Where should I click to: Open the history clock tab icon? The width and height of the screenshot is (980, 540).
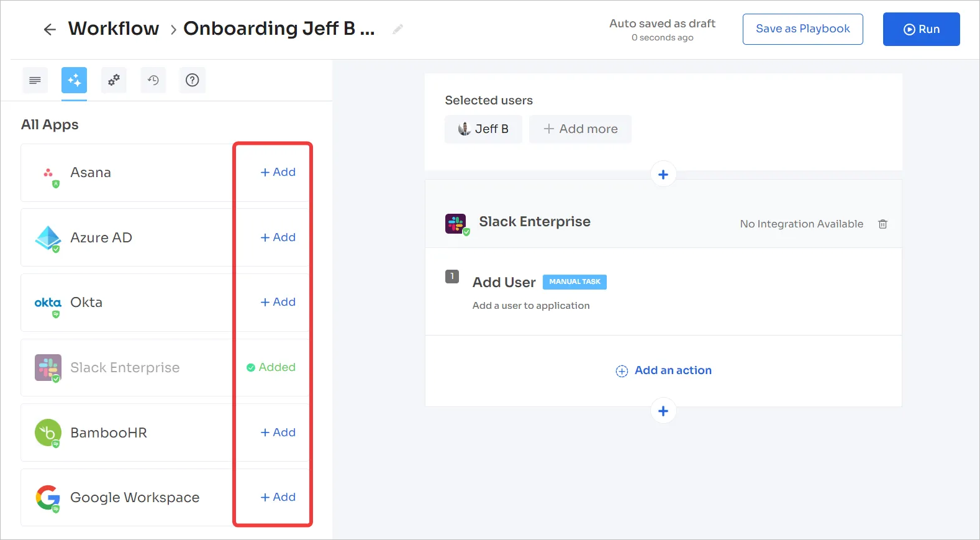153,80
